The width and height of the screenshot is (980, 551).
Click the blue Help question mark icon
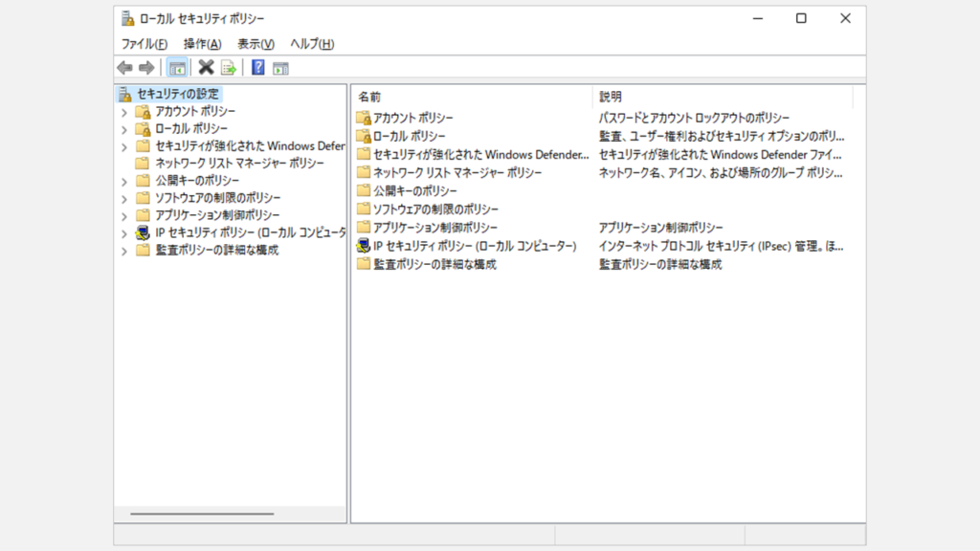pyautogui.click(x=257, y=68)
